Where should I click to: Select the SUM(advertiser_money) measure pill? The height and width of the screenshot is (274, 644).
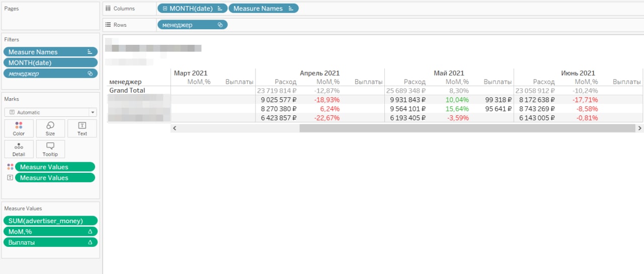tap(50, 221)
